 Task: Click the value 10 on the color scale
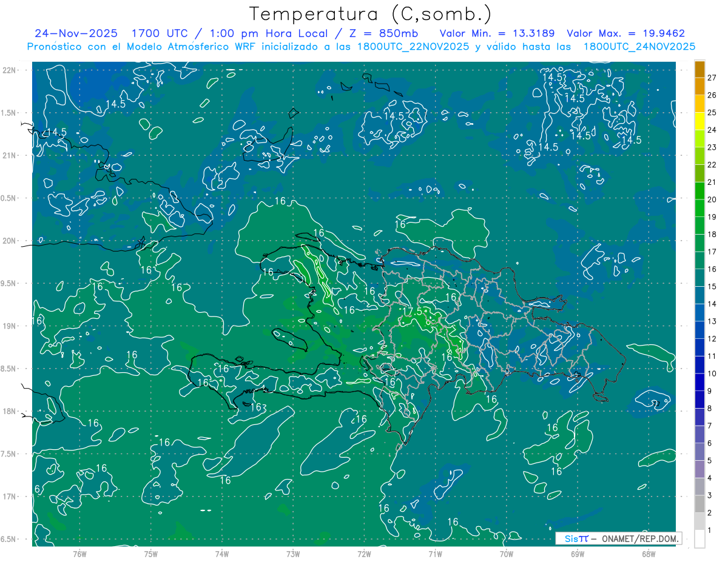(x=712, y=373)
